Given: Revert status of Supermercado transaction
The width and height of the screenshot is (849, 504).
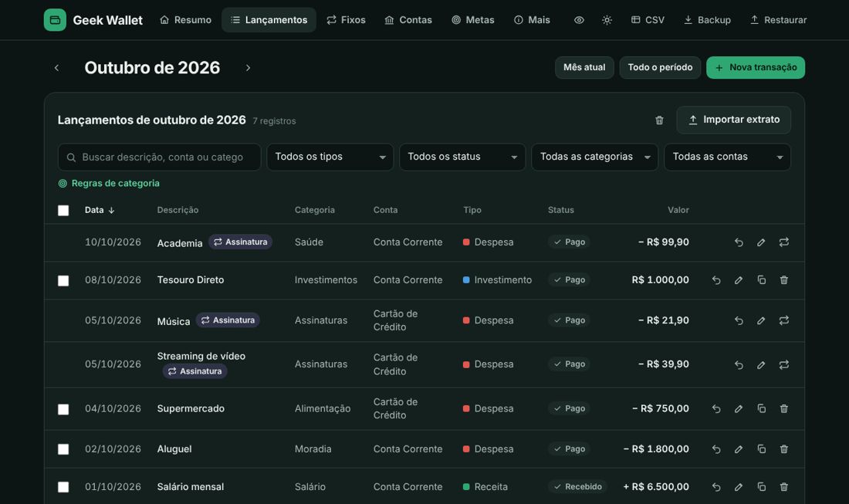Looking at the screenshot, I should pyautogui.click(x=716, y=409).
